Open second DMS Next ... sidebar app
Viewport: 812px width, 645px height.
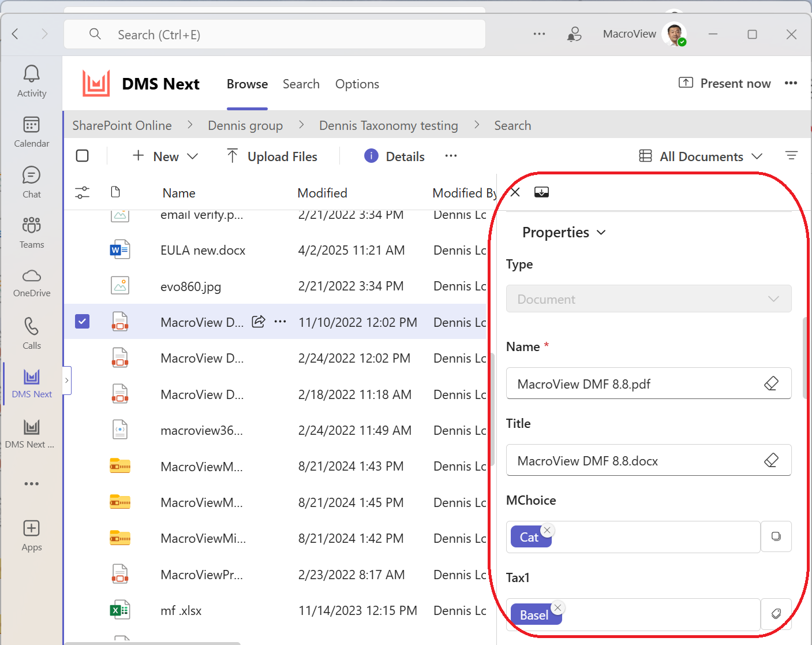point(30,434)
